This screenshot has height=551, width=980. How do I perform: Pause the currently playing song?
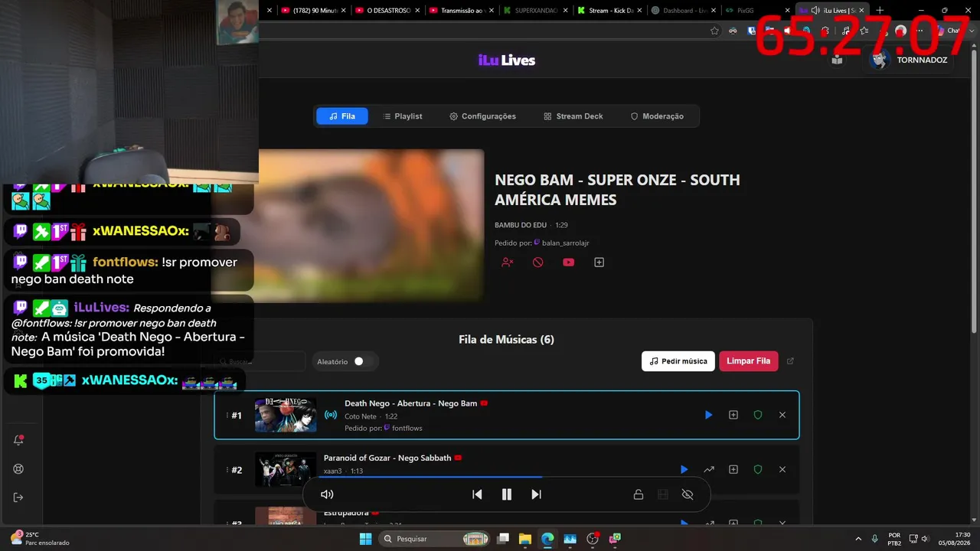click(x=506, y=494)
